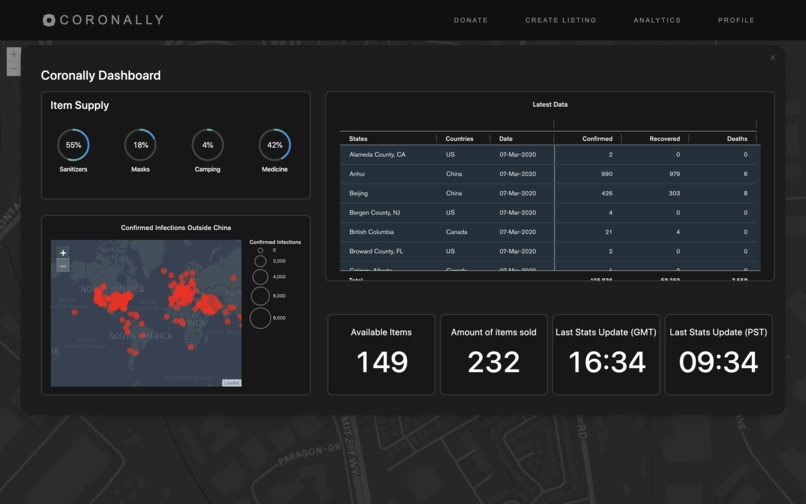806x504 pixels.
Task: Zoom in on the infections map
Action: pos(63,253)
